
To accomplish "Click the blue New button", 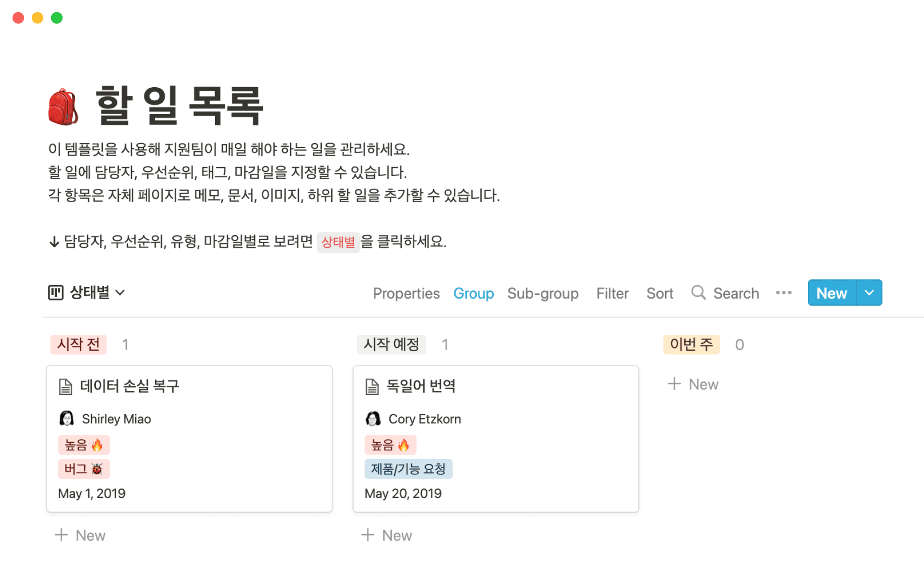I will (831, 292).
